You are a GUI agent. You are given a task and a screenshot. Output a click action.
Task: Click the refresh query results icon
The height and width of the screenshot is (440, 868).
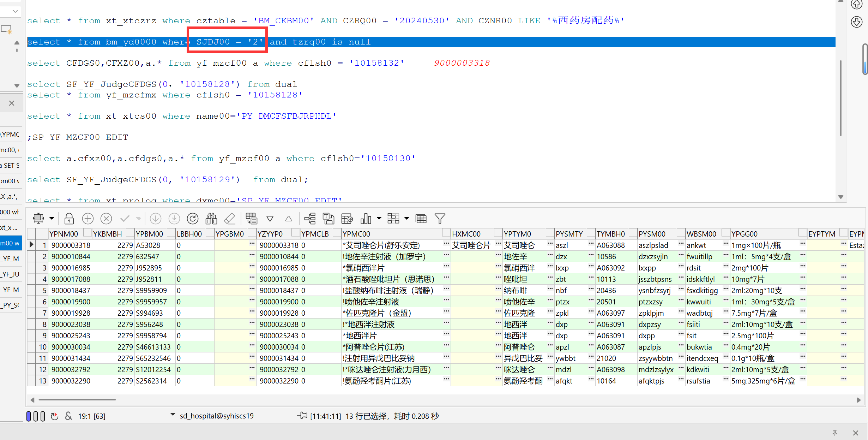point(193,219)
